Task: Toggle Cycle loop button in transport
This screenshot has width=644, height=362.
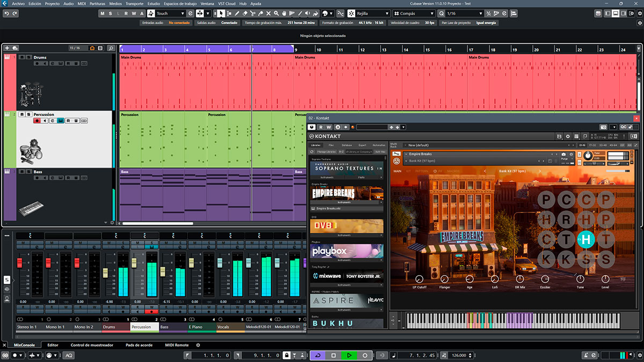Action: pos(317,355)
